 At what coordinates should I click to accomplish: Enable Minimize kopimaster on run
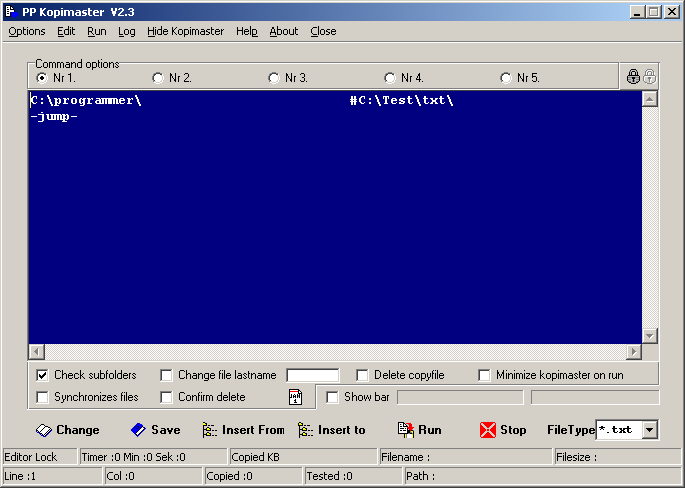[484, 375]
